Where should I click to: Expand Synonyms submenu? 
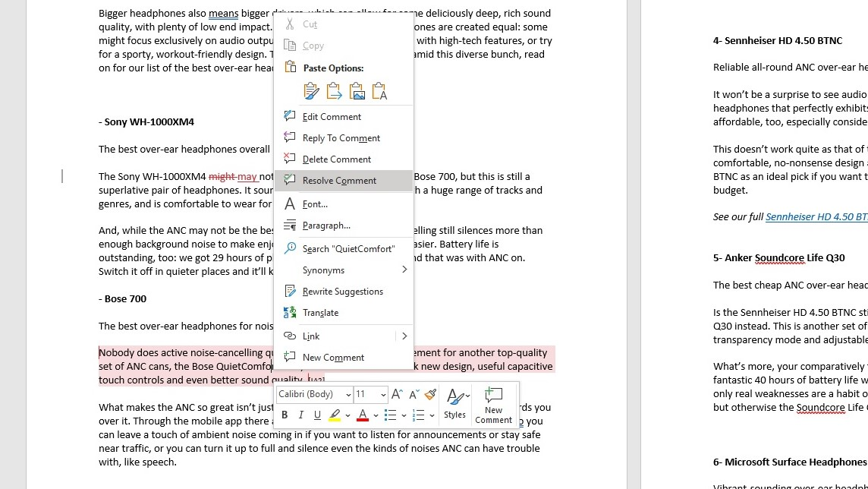[x=344, y=270]
